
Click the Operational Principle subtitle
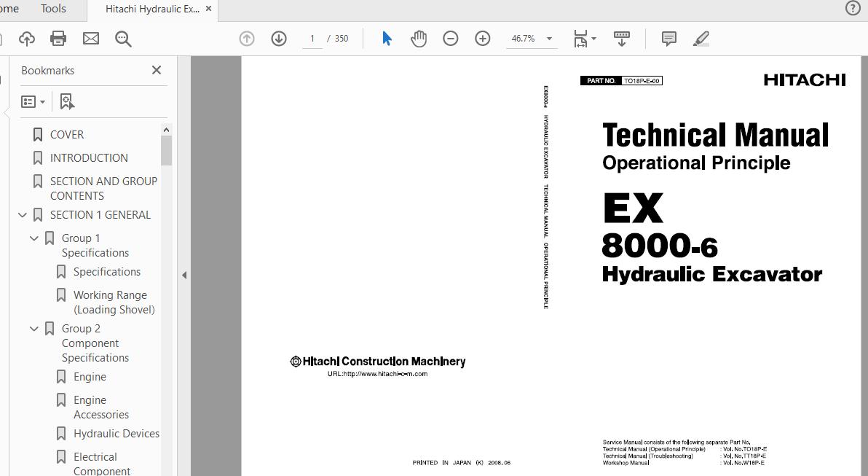click(696, 163)
